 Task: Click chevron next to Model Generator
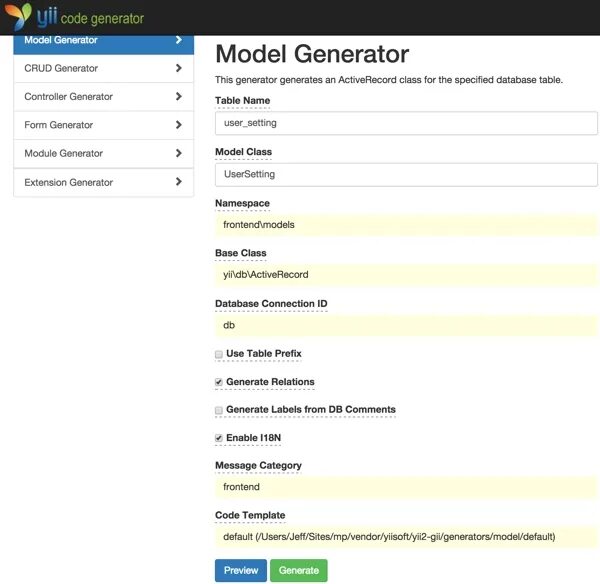(x=179, y=40)
